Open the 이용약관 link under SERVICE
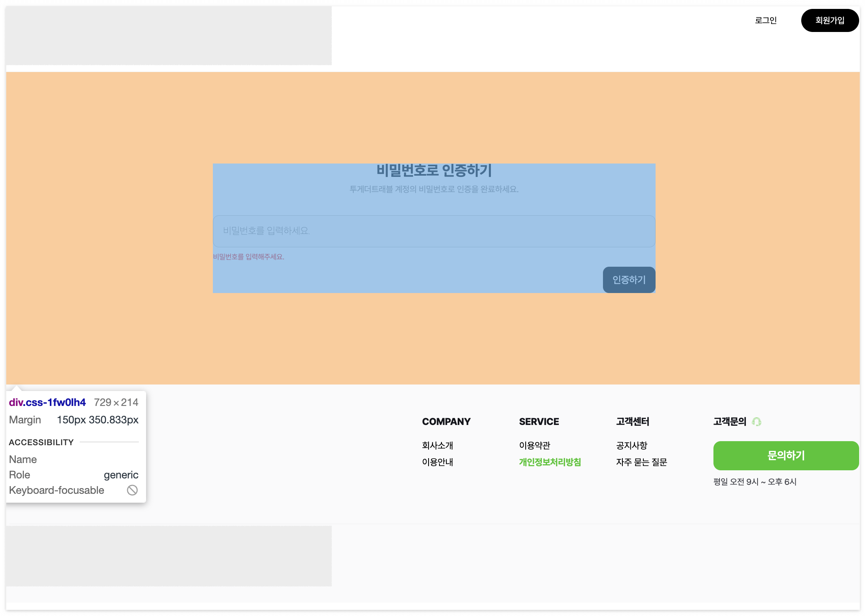The image size is (866, 616). [x=535, y=446]
